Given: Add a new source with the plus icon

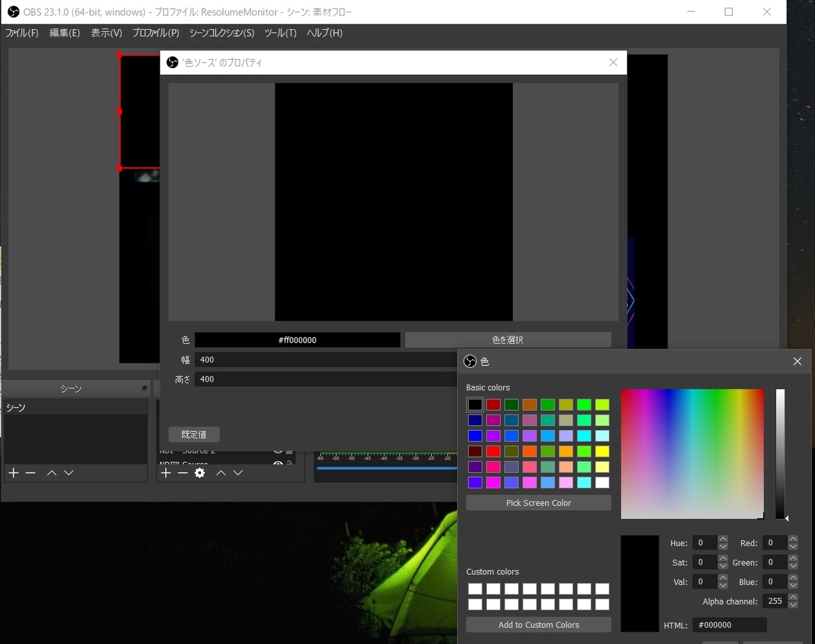Looking at the screenshot, I should [166, 473].
